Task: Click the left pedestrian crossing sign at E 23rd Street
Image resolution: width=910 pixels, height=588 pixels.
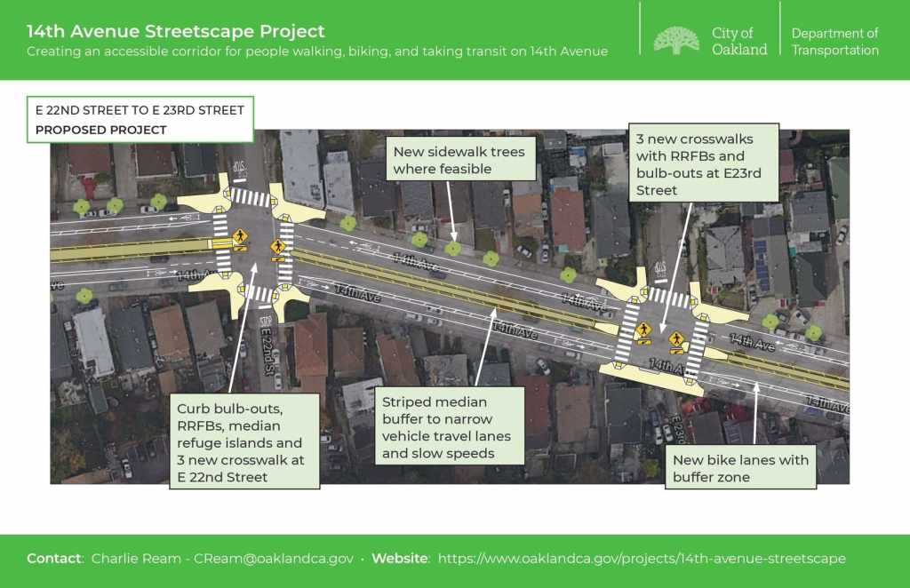Action: pyautogui.click(x=643, y=330)
